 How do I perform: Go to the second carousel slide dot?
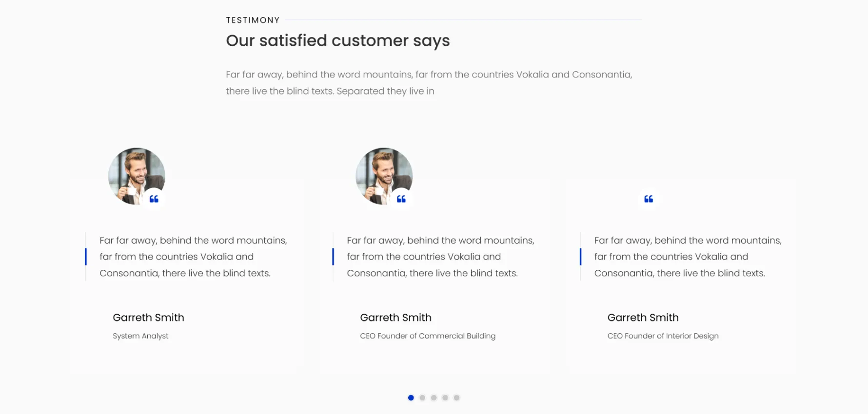click(422, 398)
